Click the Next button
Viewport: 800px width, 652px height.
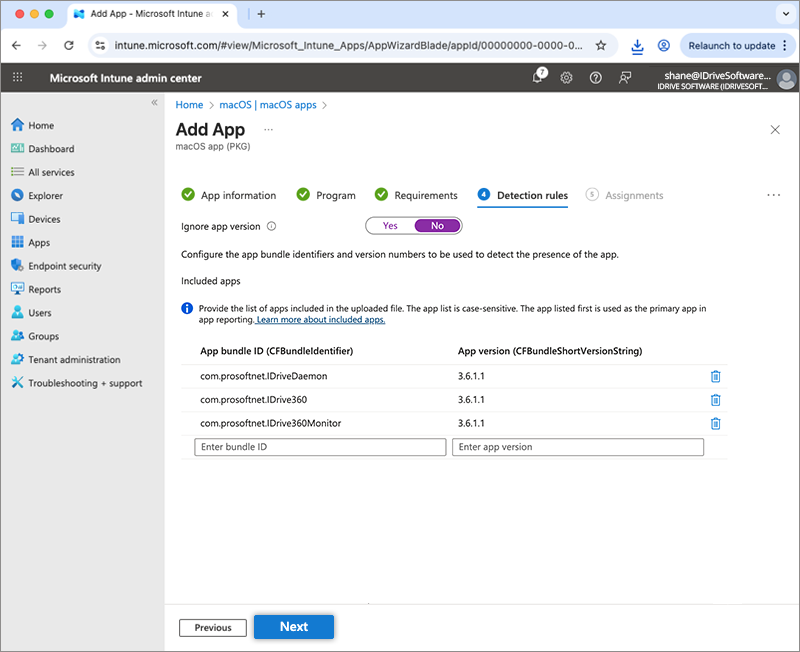[x=293, y=627]
